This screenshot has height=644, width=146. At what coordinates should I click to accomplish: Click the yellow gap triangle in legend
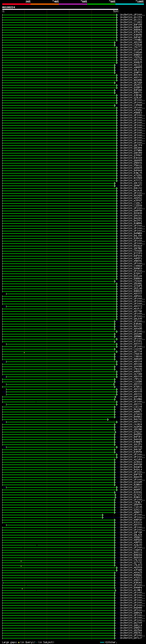pyautogui.click(x=19, y=642)
